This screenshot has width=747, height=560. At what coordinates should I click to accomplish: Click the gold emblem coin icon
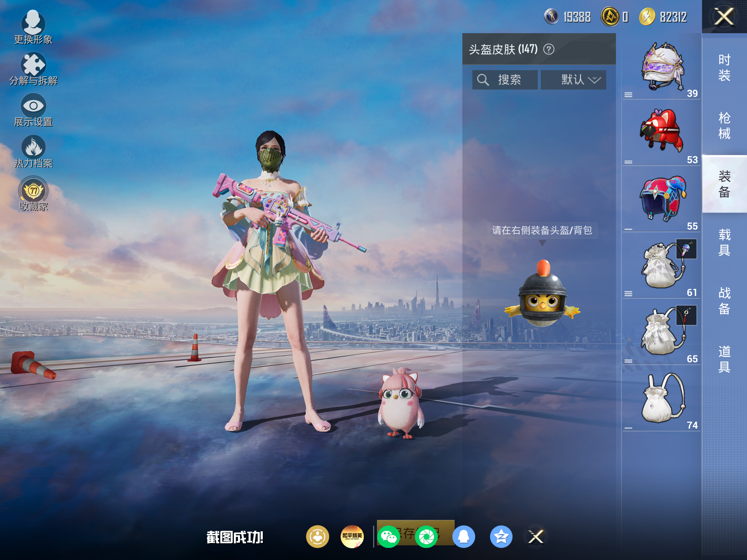tap(610, 17)
